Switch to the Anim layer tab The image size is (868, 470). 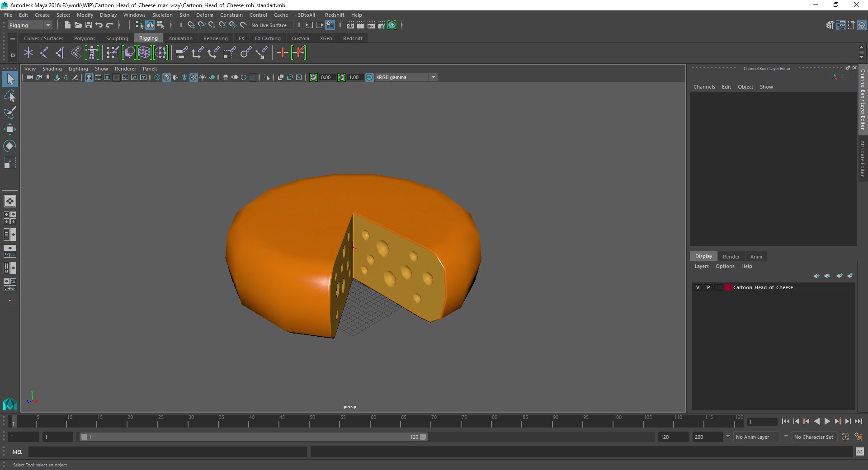pyautogui.click(x=756, y=256)
